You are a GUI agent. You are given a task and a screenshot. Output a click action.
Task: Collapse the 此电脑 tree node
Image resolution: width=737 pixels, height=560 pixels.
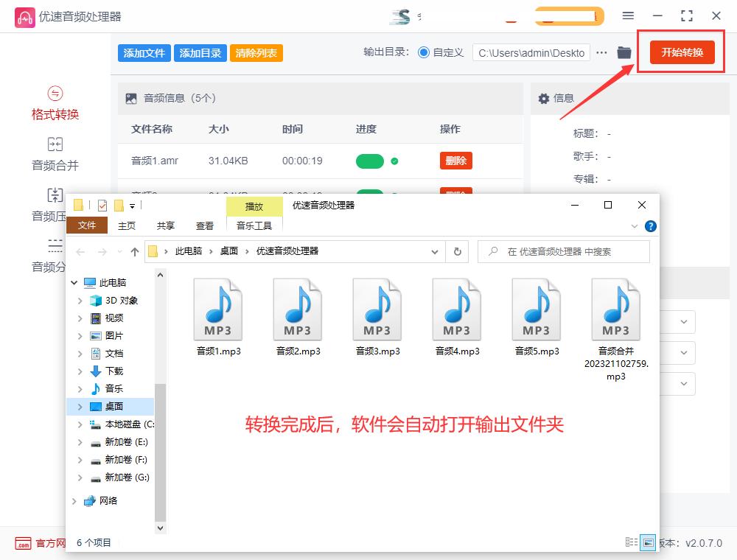(x=74, y=282)
